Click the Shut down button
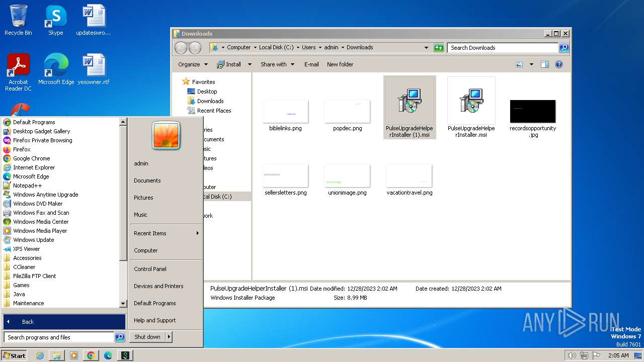 147,337
